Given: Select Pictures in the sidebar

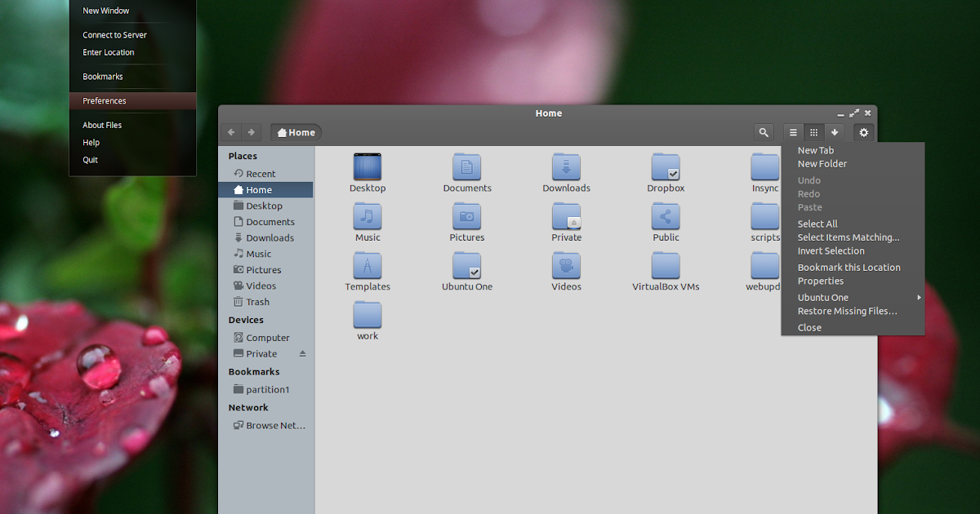Looking at the screenshot, I should click(x=266, y=270).
